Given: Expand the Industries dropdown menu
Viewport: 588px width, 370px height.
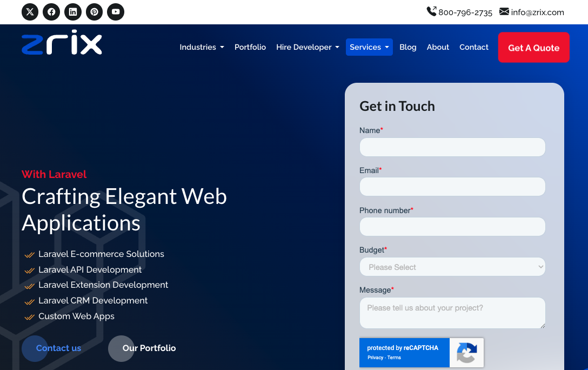Looking at the screenshot, I should point(202,47).
